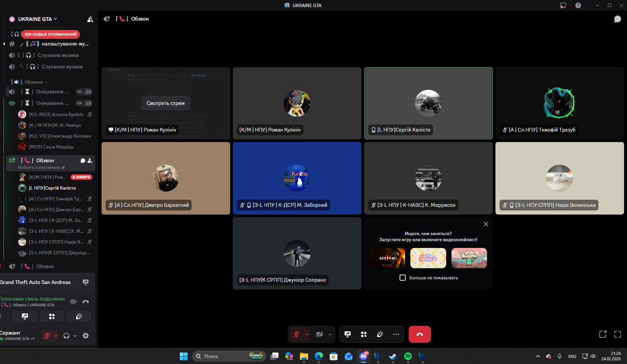
Task: Click Смотреть стрим button
Action: tap(166, 103)
